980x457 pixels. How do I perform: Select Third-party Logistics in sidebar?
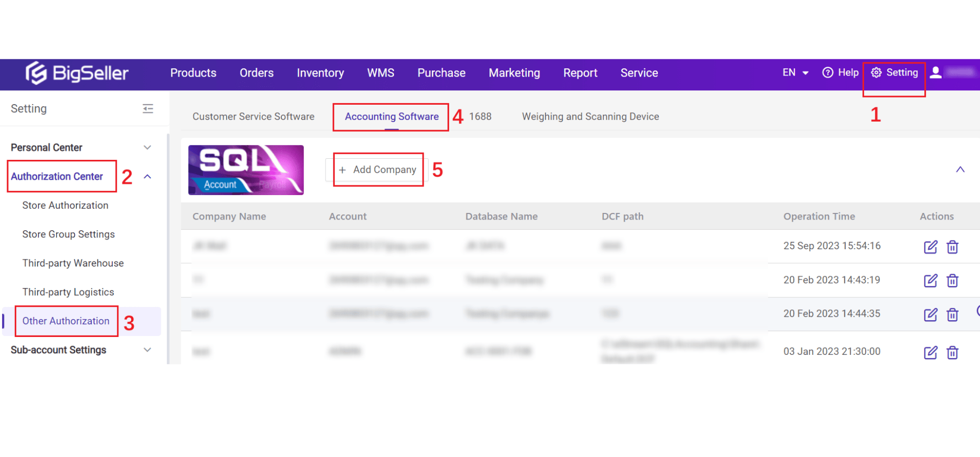pyautogui.click(x=68, y=292)
